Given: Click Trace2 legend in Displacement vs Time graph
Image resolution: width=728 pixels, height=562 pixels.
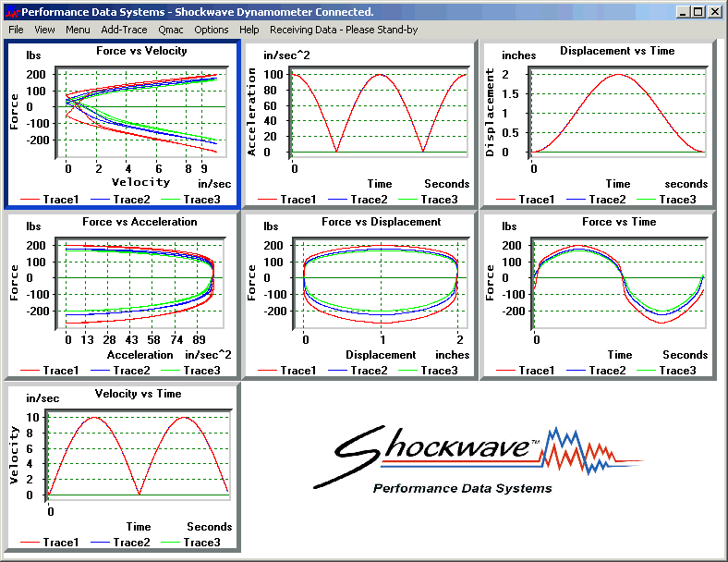Looking at the screenshot, I should pos(596,200).
